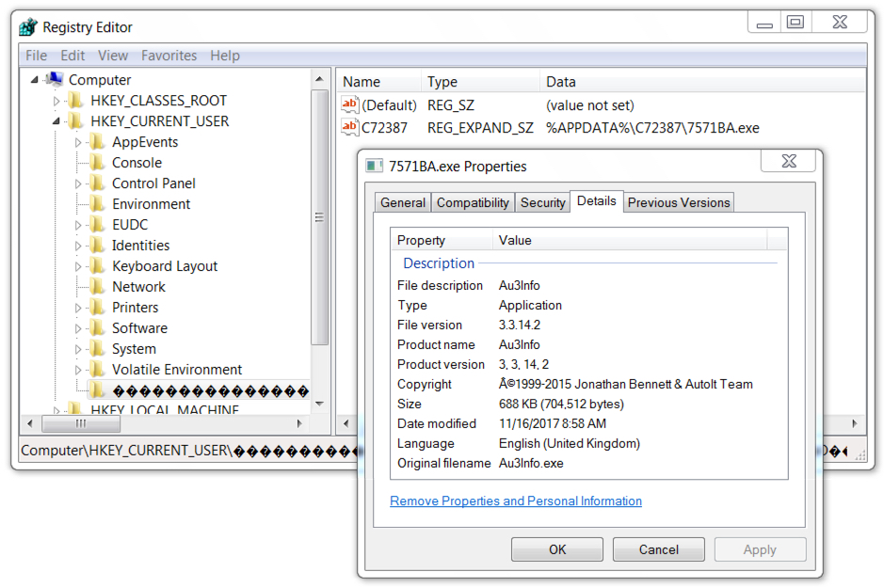Click the HKEY_CURRENT_USER folder icon
Viewport: 884px width, 588px height.
(75, 121)
